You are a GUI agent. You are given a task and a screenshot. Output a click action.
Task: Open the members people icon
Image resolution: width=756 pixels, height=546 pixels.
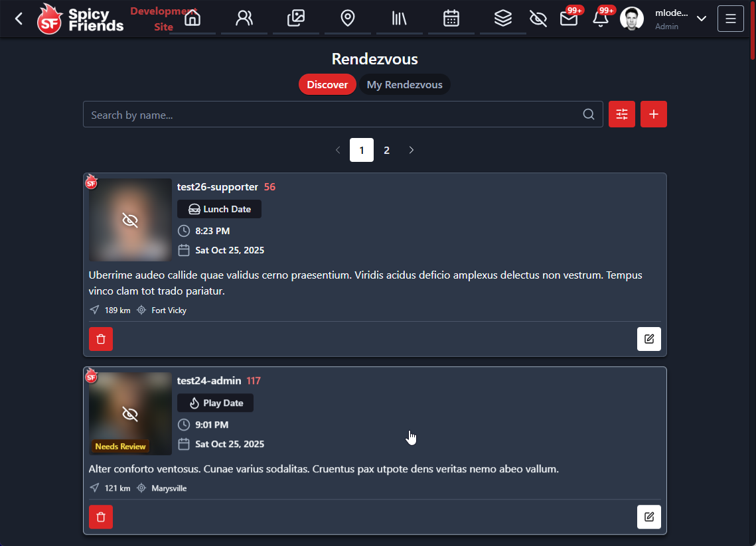click(x=244, y=19)
